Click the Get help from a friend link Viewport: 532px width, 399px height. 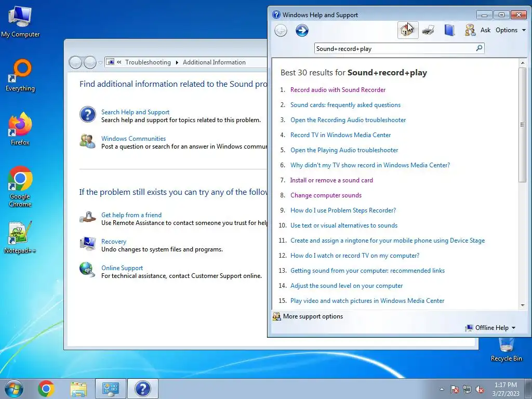click(x=131, y=215)
